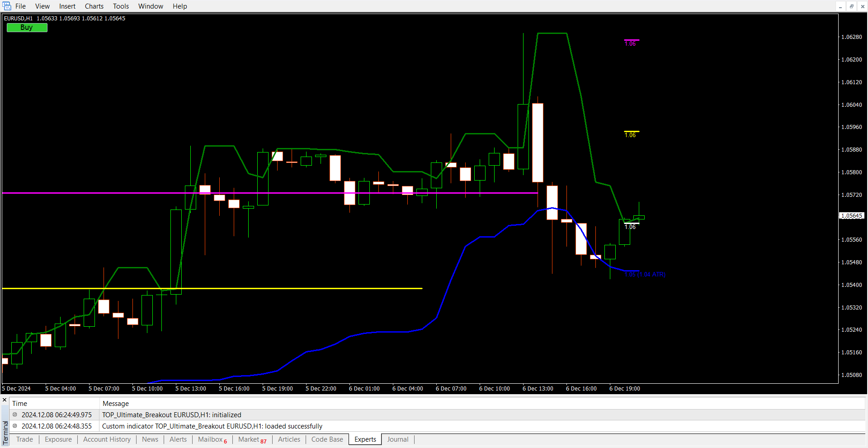Image resolution: width=868 pixels, height=448 pixels.
Task: Open the Tools menu
Action: [x=121, y=6]
